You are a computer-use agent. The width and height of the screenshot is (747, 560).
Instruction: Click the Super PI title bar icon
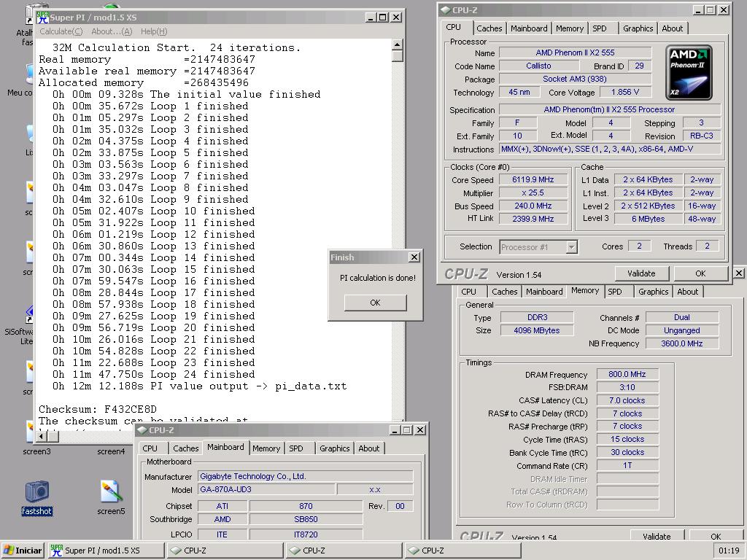(43, 17)
